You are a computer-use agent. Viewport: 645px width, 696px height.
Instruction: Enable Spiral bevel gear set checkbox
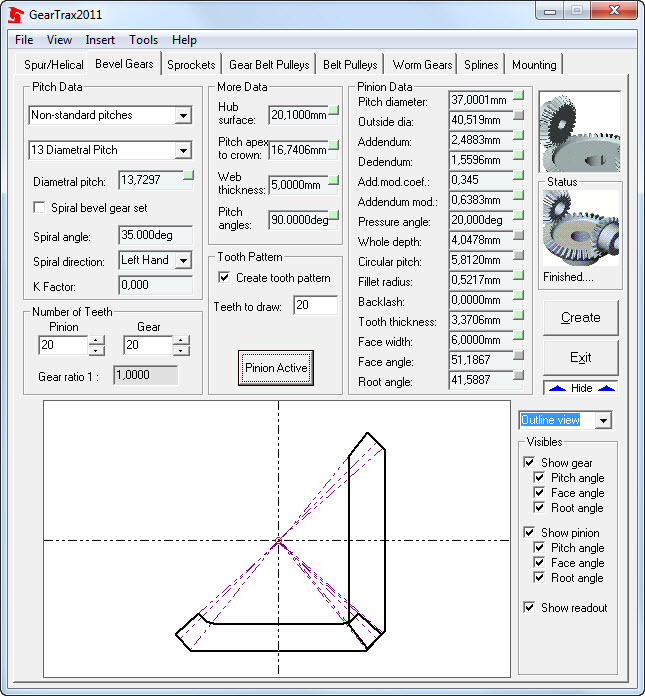(39, 208)
